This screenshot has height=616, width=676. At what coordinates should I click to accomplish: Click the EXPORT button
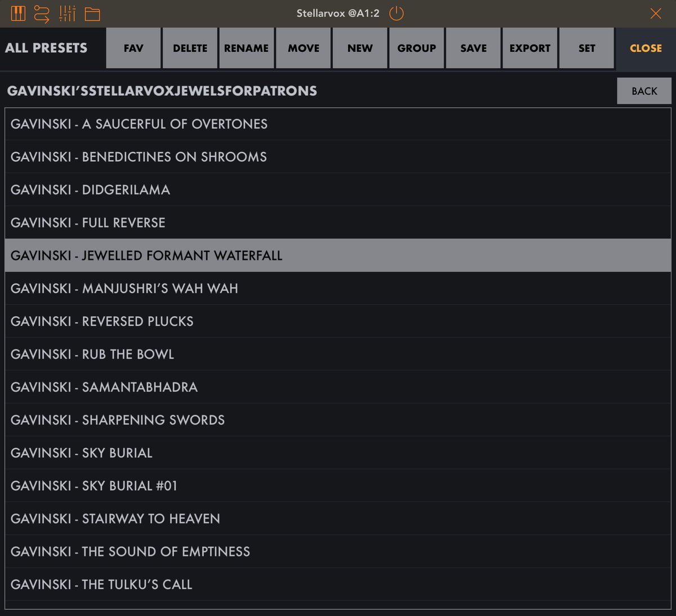530,48
